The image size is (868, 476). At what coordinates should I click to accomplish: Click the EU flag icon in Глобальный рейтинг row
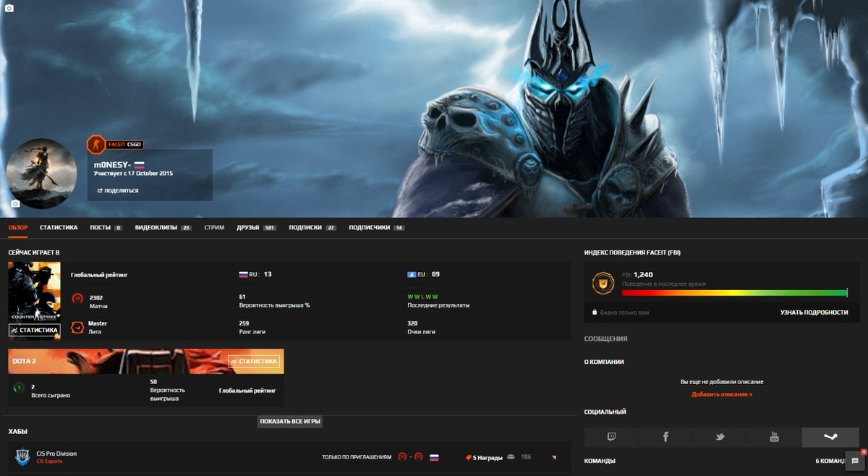click(x=412, y=275)
